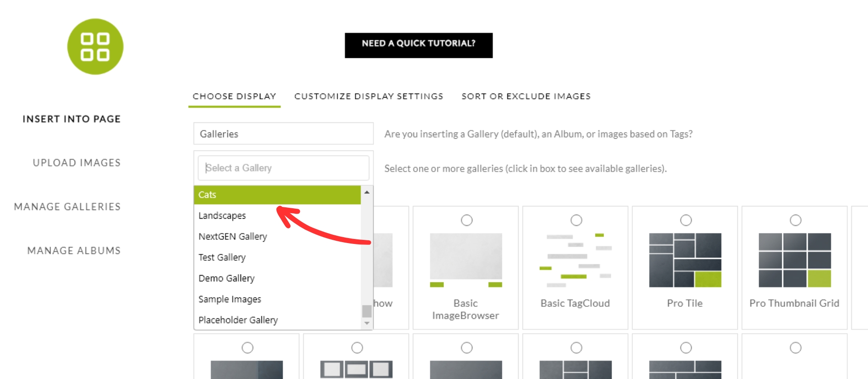Click the dropdown scroll-up arrow
This screenshot has width=868, height=379.
pyautogui.click(x=366, y=194)
